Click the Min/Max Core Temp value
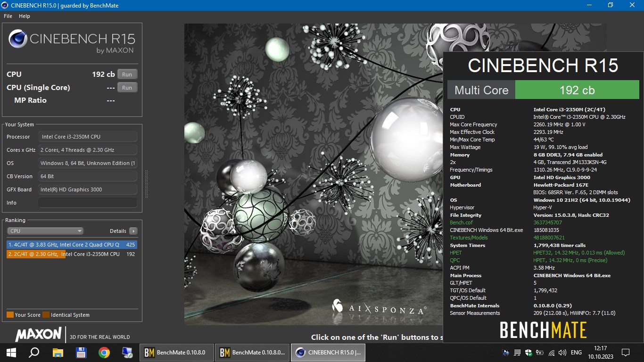 (x=543, y=140)
